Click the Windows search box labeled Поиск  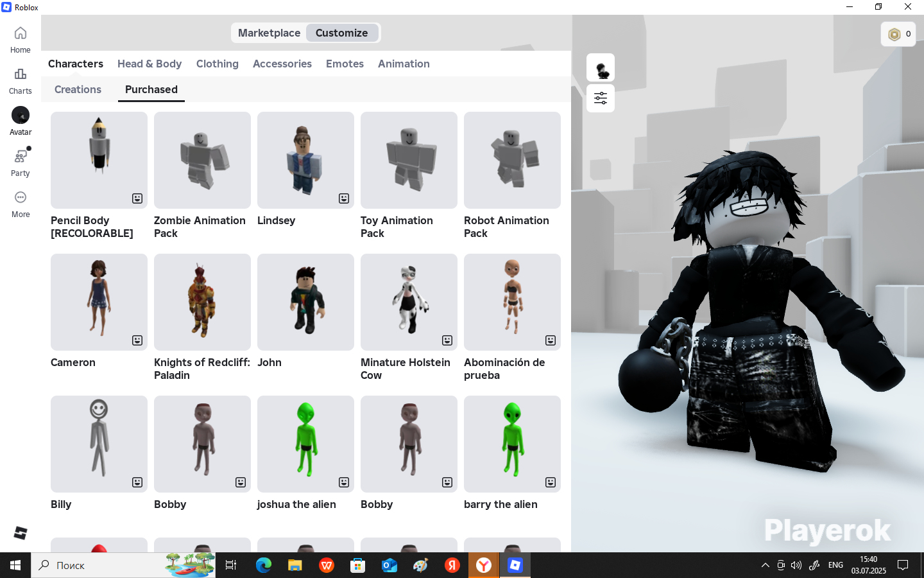pos(123,565)
